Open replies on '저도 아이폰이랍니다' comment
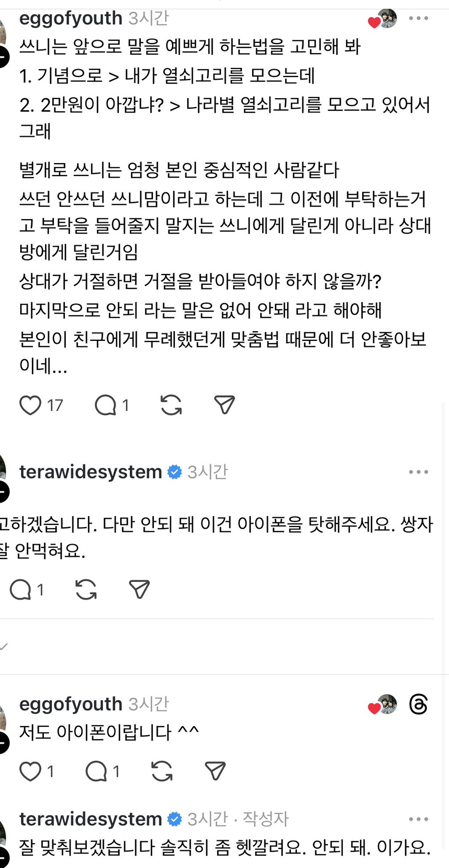The width and height of the screenshot is (449, 868). click(96, 772)
